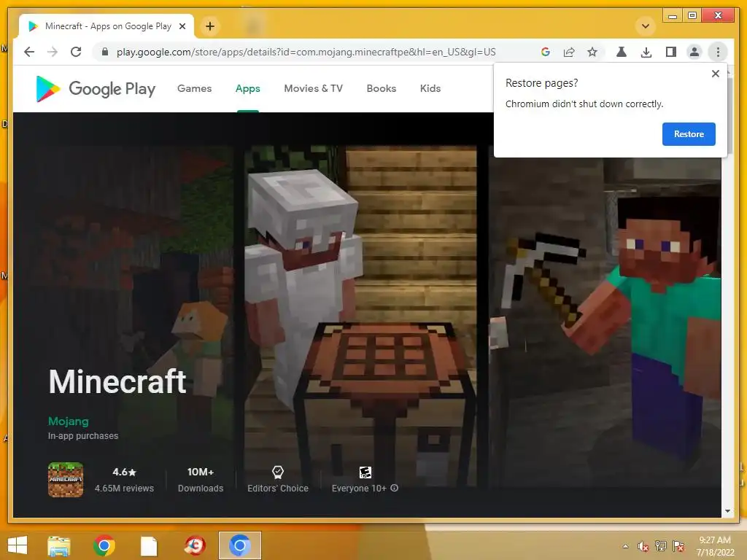Click the muted volume tray icon
The height and width of the screenshot is (560, 747).
click(x=643, y=546)
